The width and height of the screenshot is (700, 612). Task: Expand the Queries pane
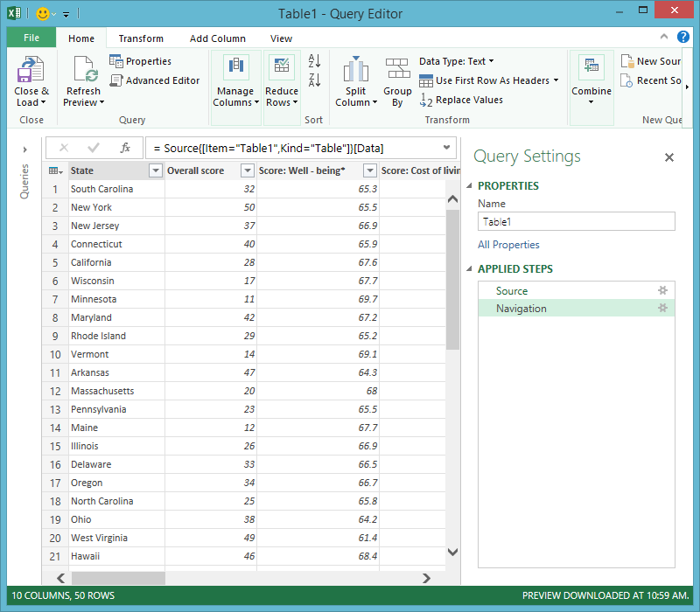[24, 149]
